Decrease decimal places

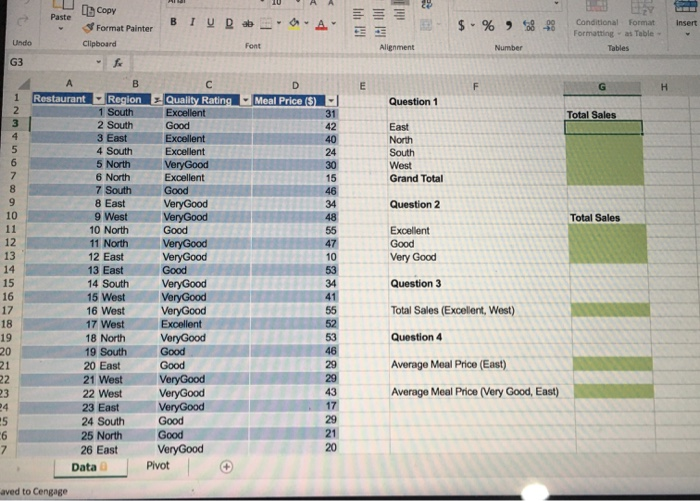(550, 26)
